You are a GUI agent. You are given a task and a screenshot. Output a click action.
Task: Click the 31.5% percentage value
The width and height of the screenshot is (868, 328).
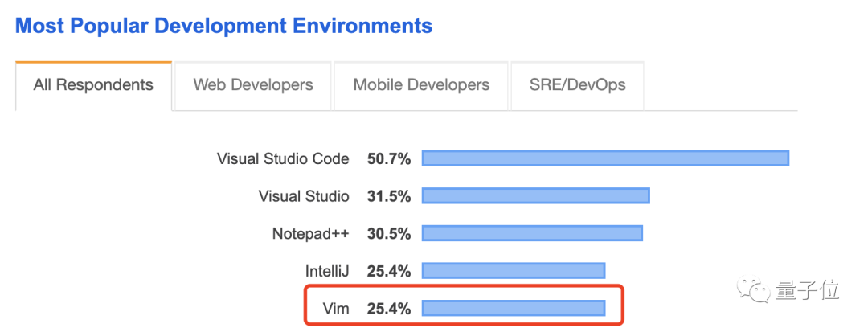[389, 196]
